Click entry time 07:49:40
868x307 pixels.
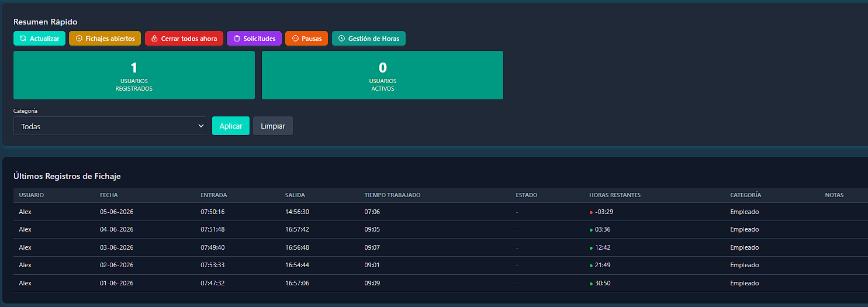(213, 247)
